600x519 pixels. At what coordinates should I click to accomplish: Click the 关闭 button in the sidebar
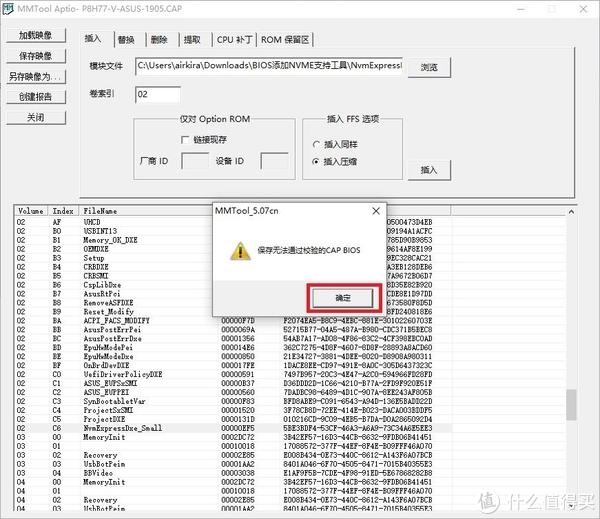pyautogui.click(x=36, y=118)
